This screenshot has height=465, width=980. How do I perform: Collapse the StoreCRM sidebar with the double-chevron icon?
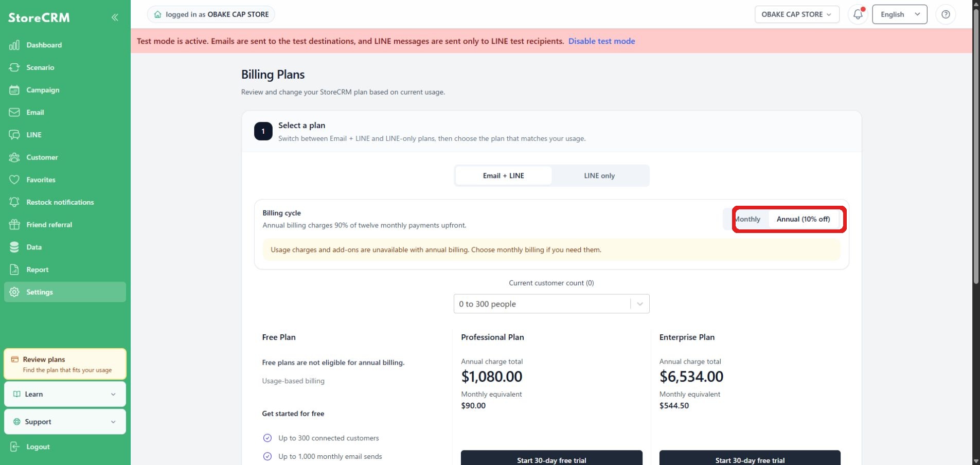(115, 17)
